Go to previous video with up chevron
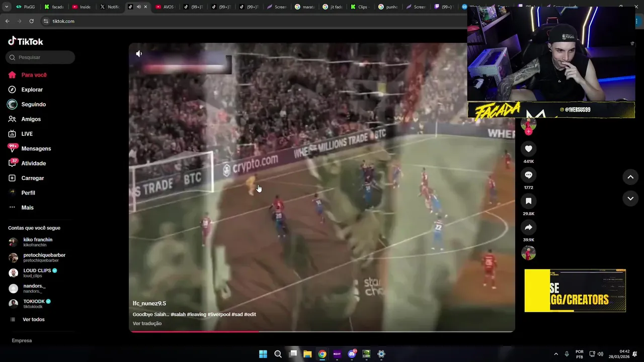The width and height of the screenshot is (644, 362). coord(630,177)
